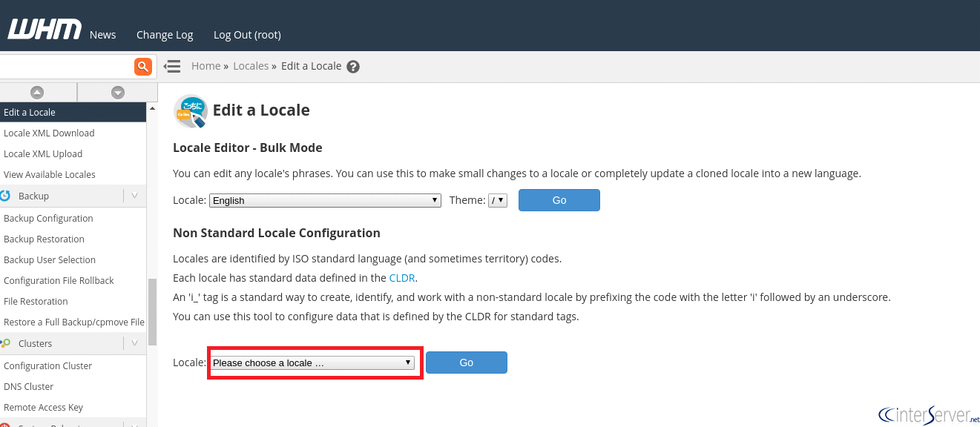Open the English locale dropdown
The width and height of the screenshot is (980, 427).
coord(326,200)
